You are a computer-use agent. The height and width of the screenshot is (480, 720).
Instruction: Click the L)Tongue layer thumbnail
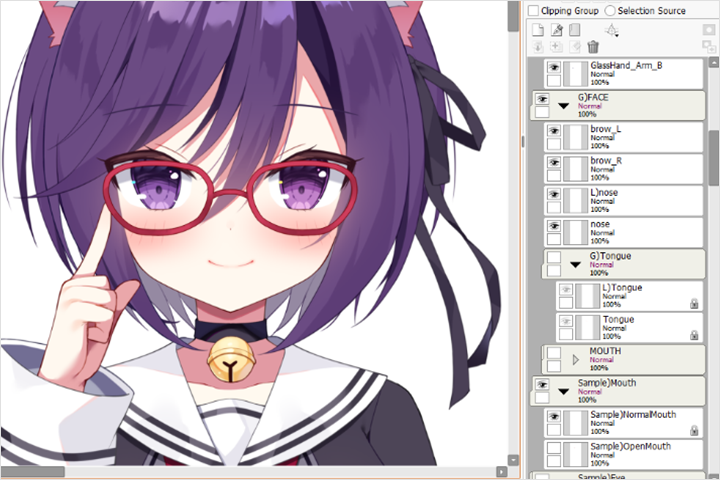[x=587, y=296]
